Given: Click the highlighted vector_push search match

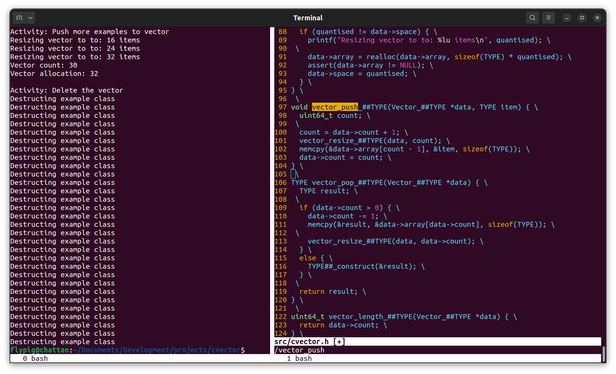Looking at the screenshot, I should click(x=335, y=107).
